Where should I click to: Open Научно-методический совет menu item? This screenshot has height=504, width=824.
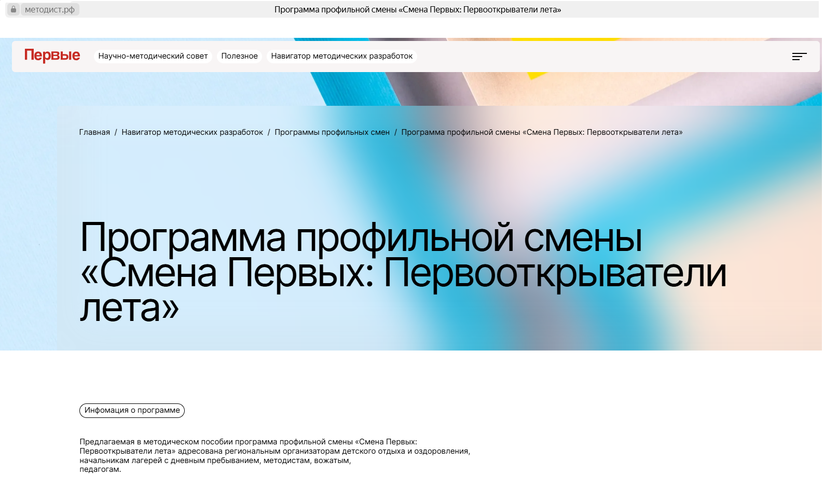153,56
